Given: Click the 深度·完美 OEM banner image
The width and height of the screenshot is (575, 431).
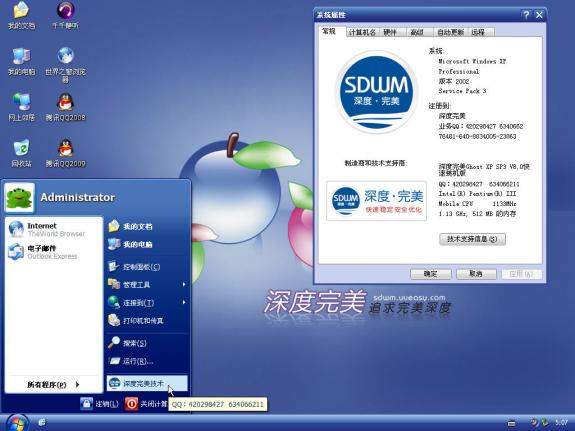Looking at the screenshot, I should (376, 200).
